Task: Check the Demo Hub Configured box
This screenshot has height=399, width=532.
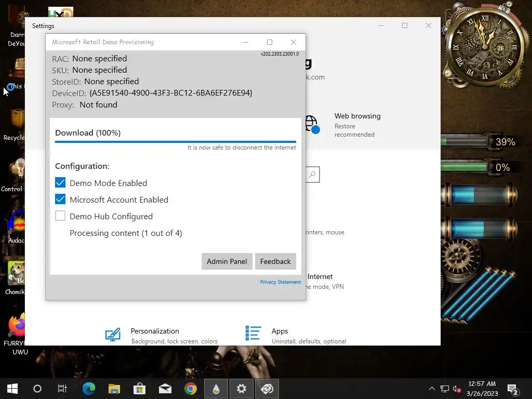Action: [60, 216]
